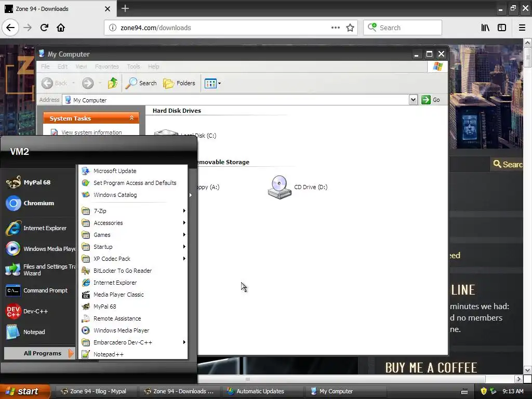The image size is (532, 399).
Task: Click the page vertical scrollbar down arrow
Action: [x=527, y=370]
